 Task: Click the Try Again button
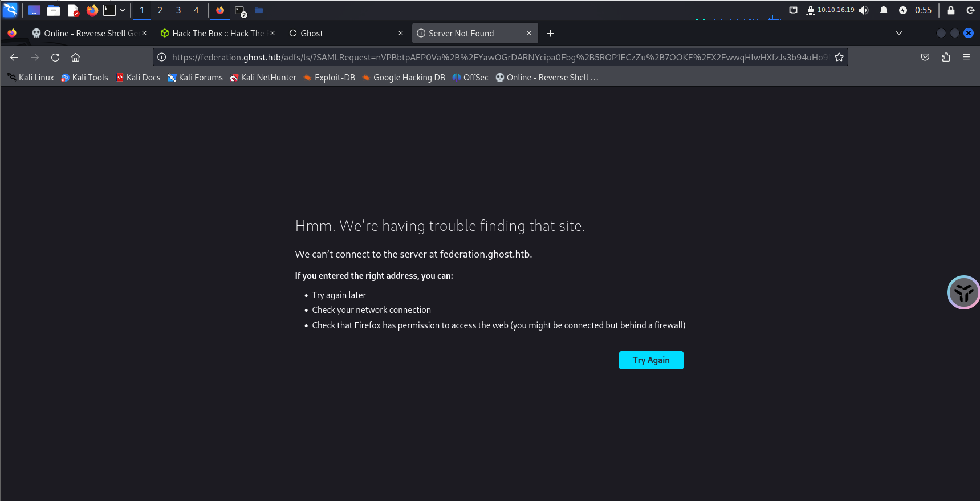click(x=651, y=360)
